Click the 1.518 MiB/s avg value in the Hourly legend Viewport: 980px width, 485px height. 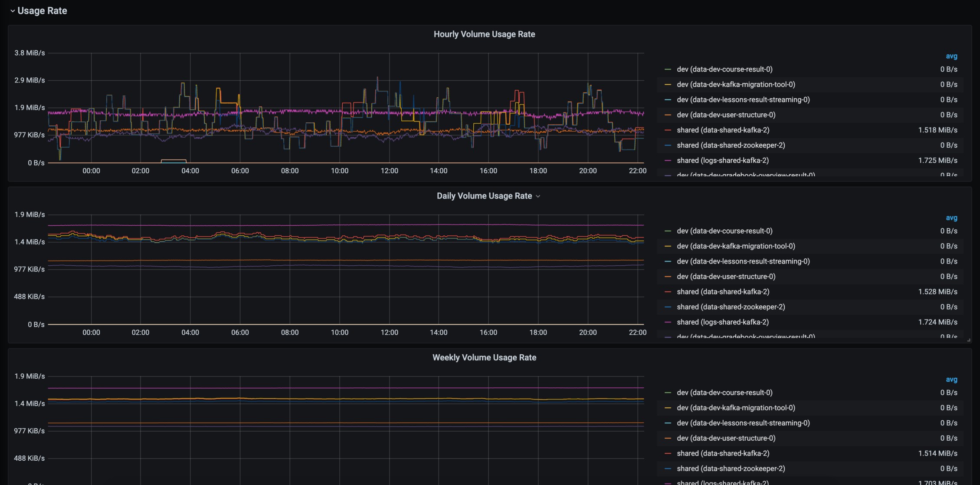pos(937,130)
